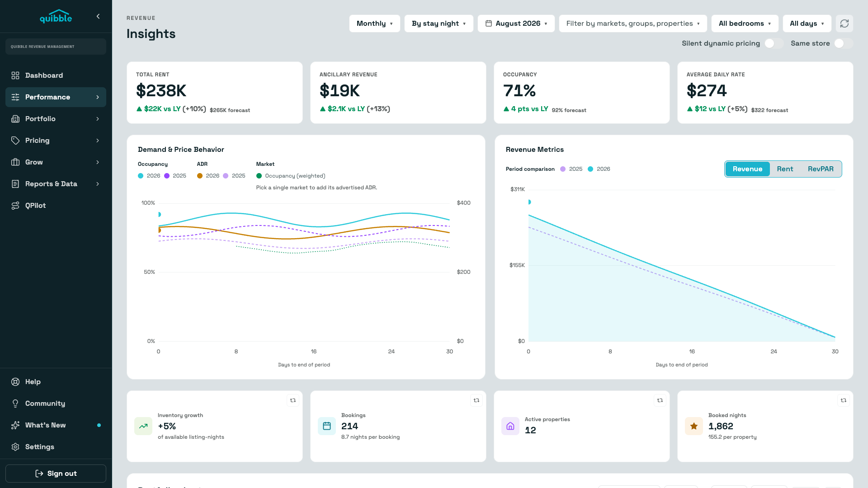Click the calendar icon in August 2026 picker
The height and width of the screenshot is (488, 868).
point(489,23)
